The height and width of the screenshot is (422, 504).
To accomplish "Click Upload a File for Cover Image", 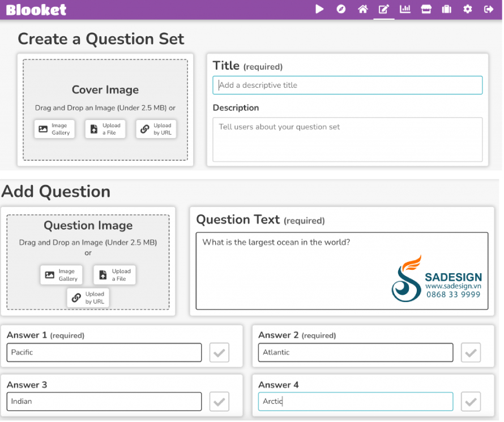I will 105,130.
